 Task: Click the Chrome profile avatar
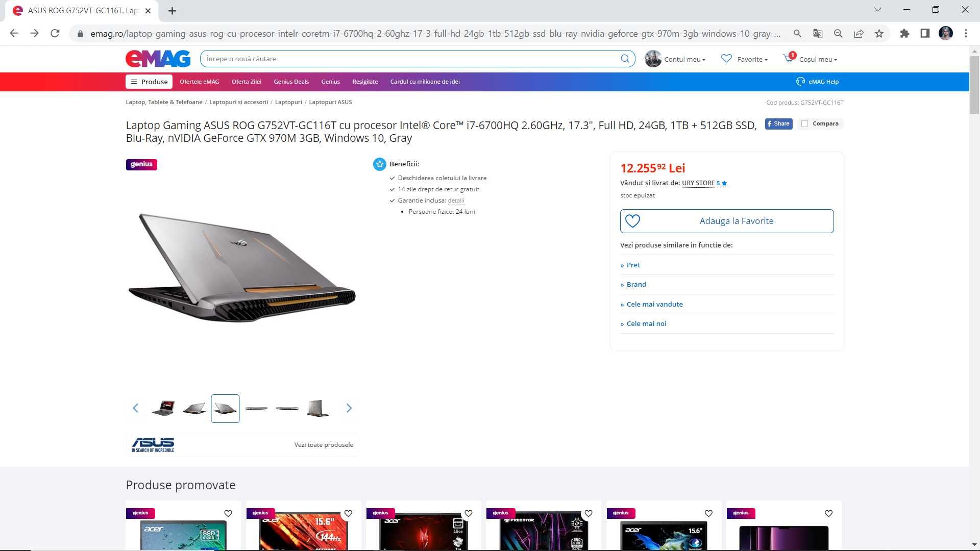tap(945, 34)
